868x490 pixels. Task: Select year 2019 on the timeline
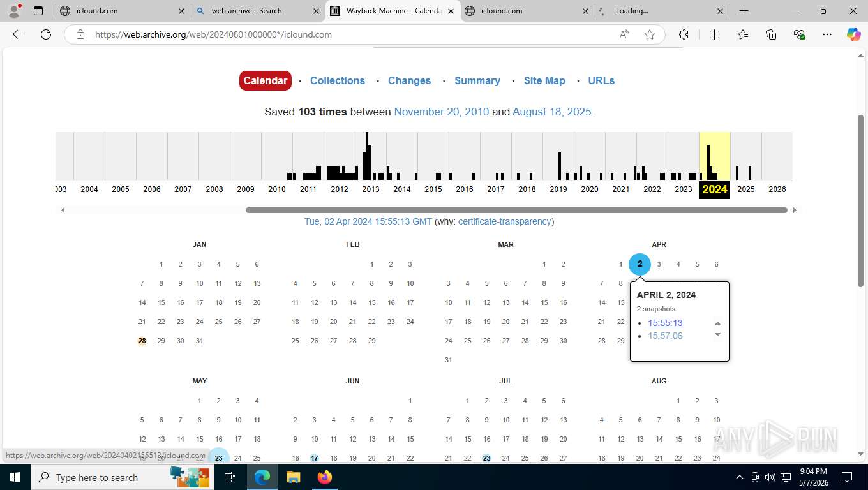point(558,189)
